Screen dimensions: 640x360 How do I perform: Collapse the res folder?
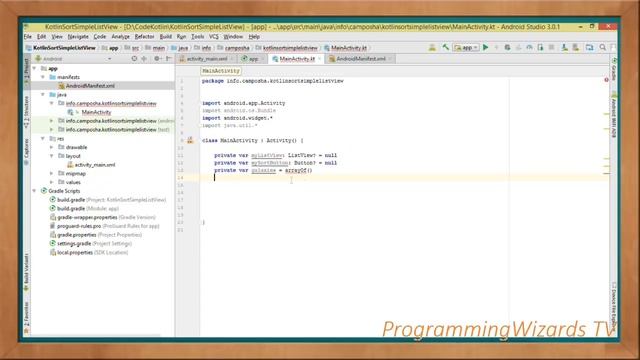(x=43, y=139)
